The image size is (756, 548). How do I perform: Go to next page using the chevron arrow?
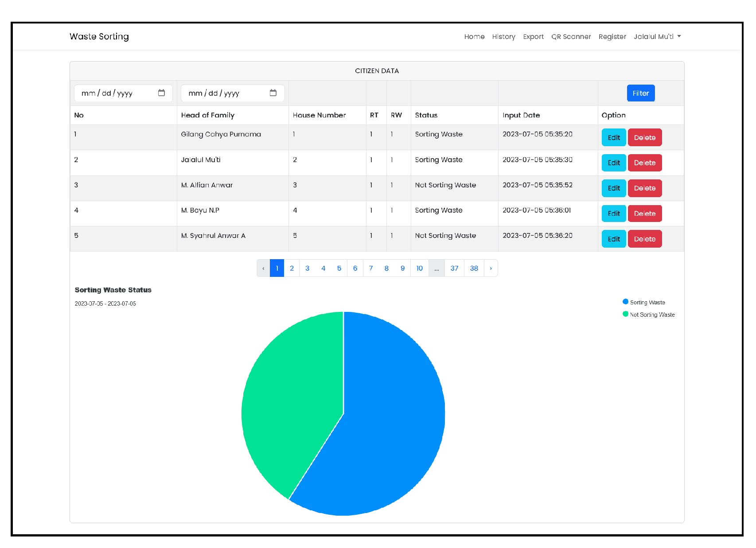coord(490,268)
